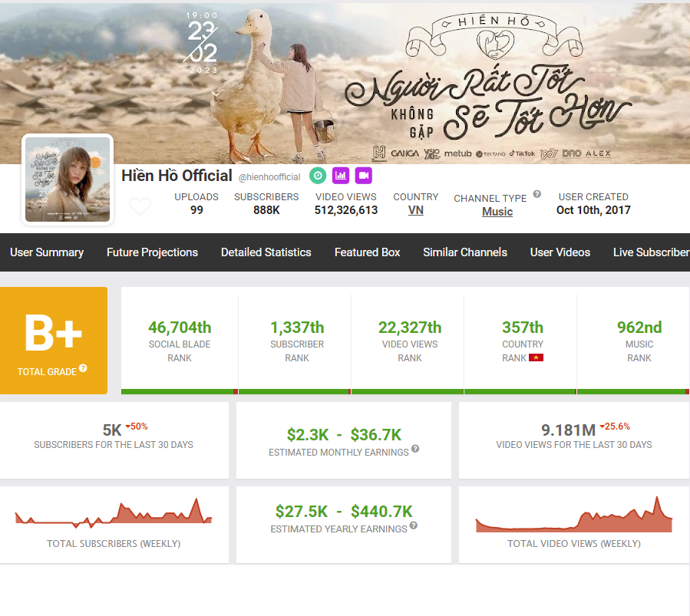The image size is (690, 616).
Task: Open the Detailed Statistics tab
Action: 266,252
